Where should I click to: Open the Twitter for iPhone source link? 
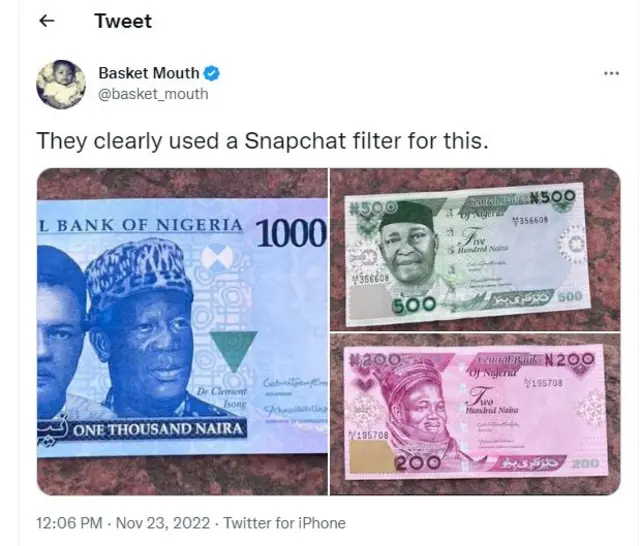coord(284,523)
